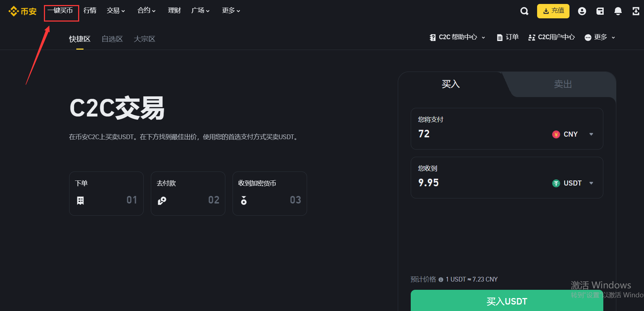Screen dimensions: 644x311
Task: Switch to the 自选区 tab
Action: [112, 39]
